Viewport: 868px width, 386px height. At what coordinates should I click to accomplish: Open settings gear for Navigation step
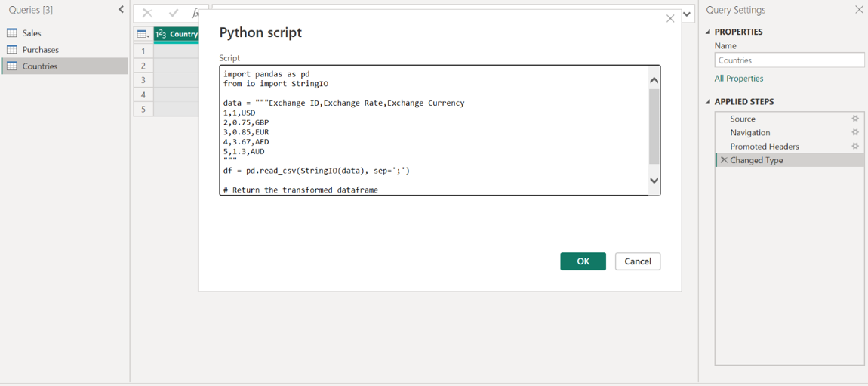[x=855, y=132]
